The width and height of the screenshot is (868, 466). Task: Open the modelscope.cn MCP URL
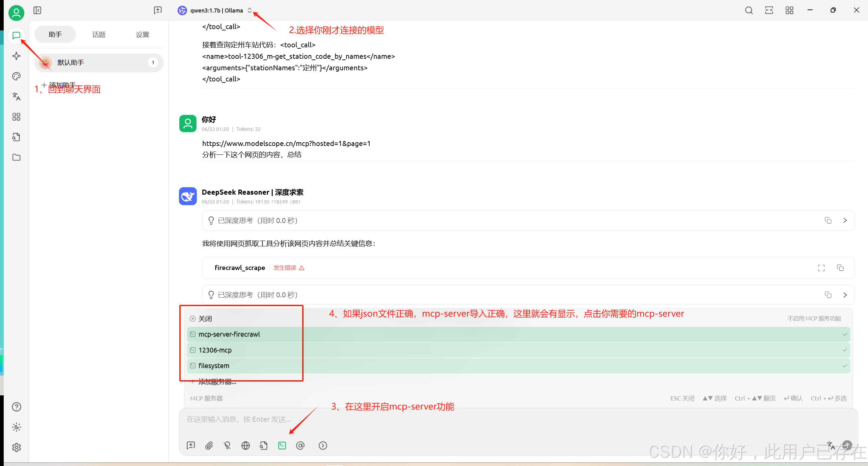pyautogui.click(x=286, y=143)
